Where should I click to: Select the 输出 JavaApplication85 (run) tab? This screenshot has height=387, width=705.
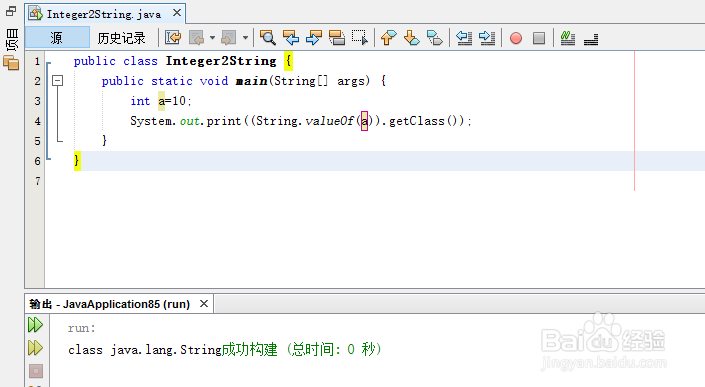pyautogui.click(x=110, y=304)
